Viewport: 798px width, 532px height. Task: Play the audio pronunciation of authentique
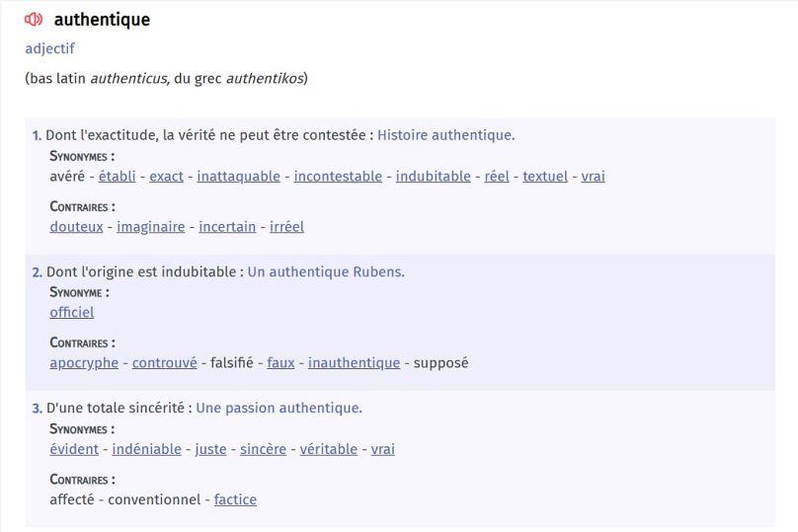click(35, 20)
